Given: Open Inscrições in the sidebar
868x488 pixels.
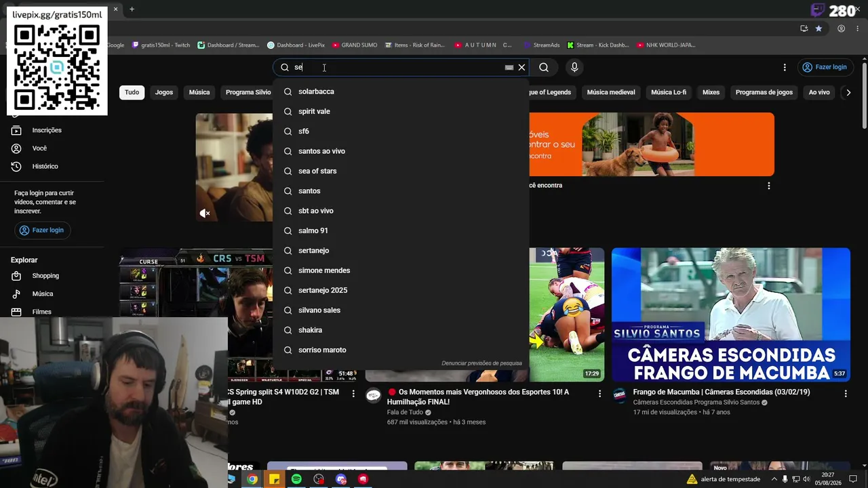Looking at the screenshot, I should click(47, 130).
